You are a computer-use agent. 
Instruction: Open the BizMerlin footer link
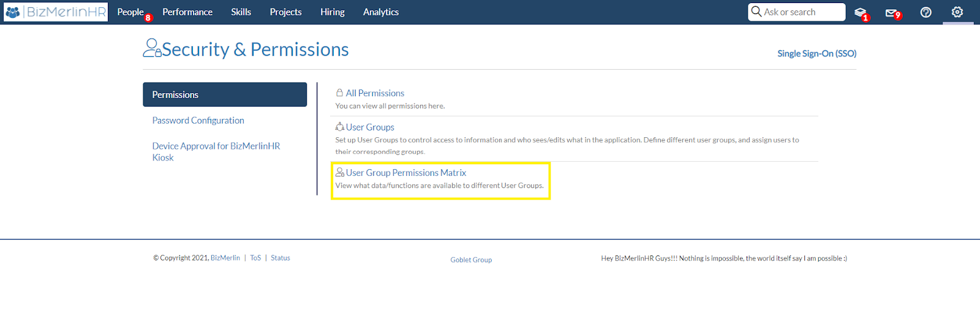pos(225,258)
